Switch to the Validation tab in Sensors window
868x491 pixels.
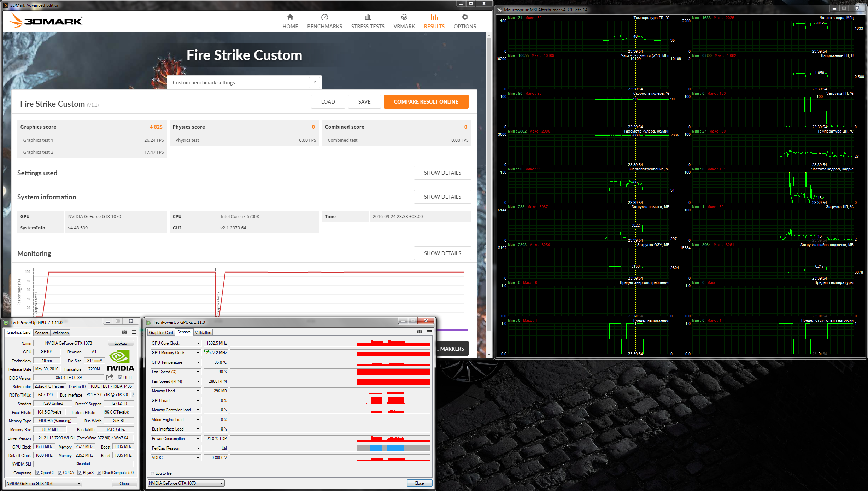[x=203, y=333]
